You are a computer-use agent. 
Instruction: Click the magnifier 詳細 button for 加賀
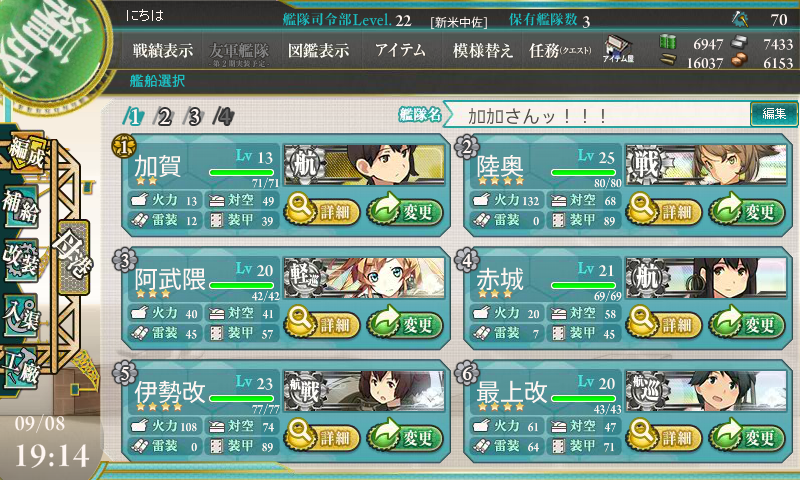(321, 210)
